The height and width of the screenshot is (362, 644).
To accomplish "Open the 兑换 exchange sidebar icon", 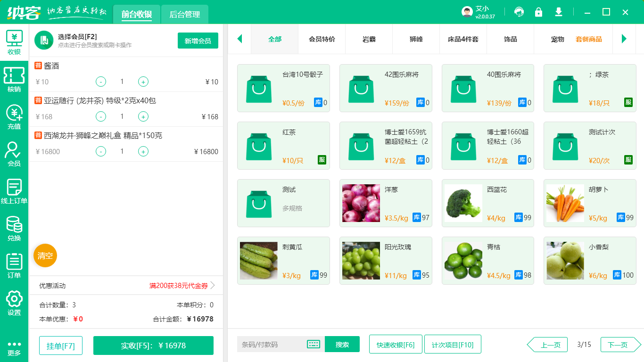I will pos(14,228).
